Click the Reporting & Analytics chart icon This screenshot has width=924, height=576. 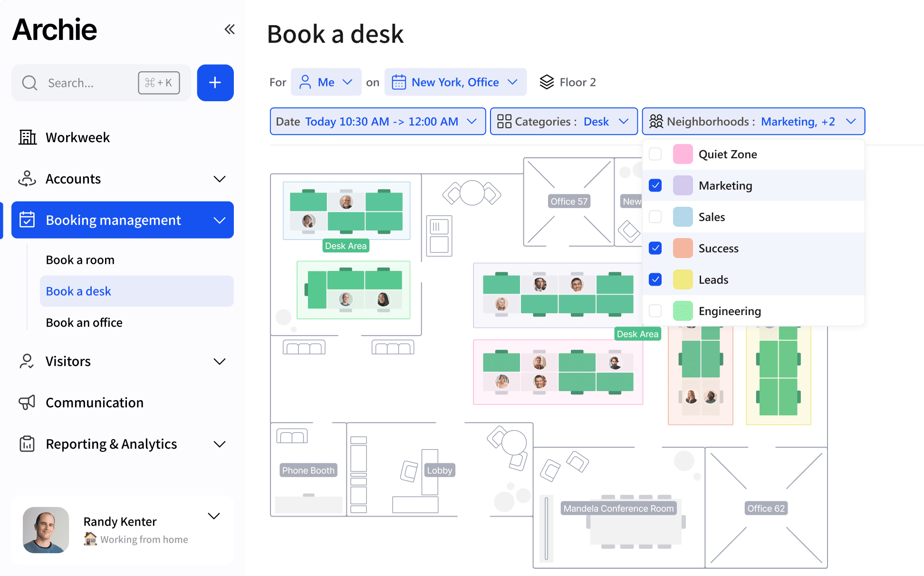27,443
